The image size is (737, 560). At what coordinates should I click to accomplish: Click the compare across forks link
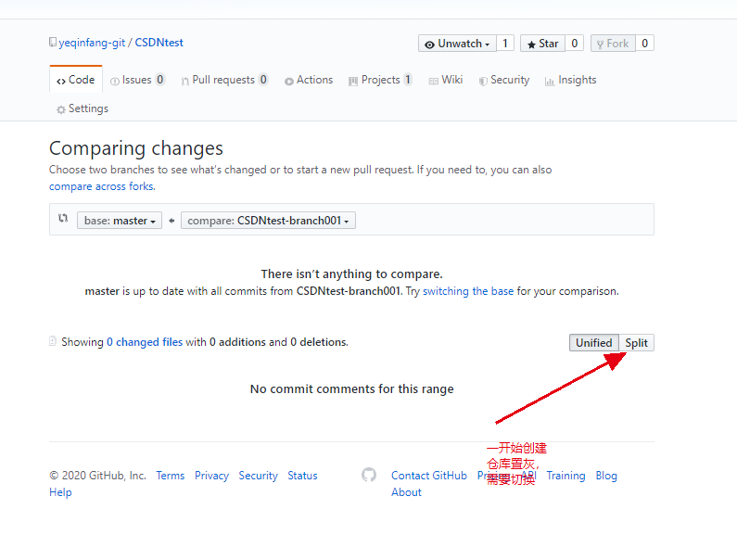pos(102,186)
